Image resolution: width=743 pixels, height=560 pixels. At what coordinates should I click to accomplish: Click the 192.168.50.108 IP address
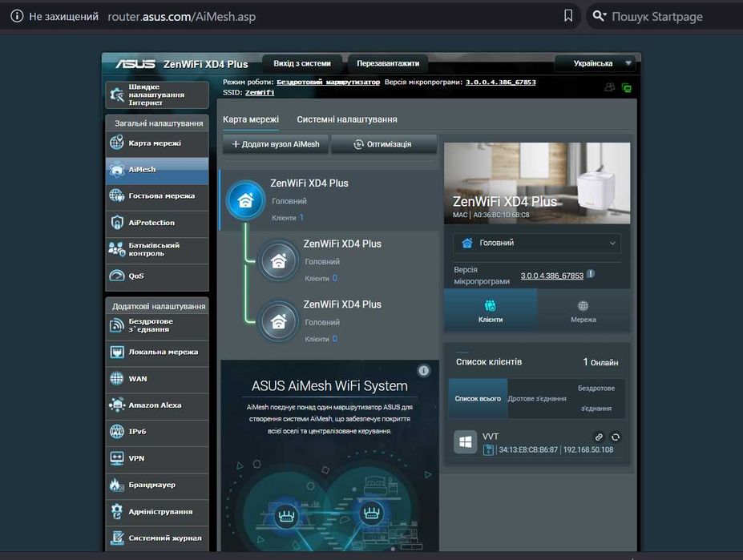(x=588, y=449)
